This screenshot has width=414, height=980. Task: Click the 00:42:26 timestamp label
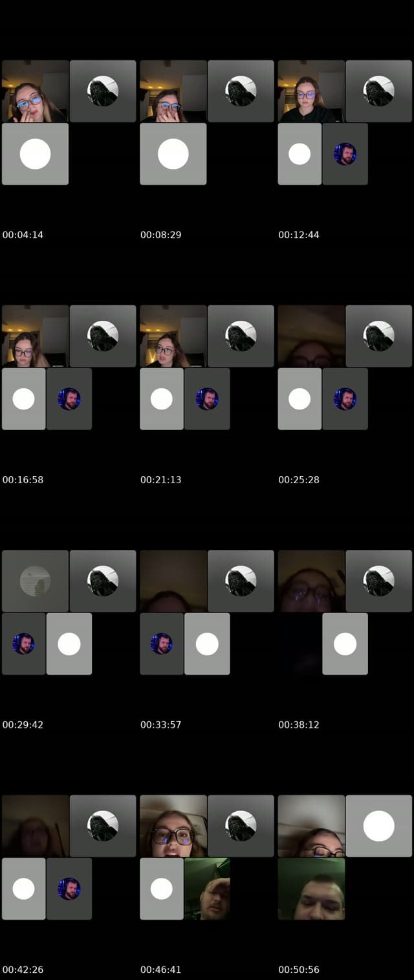pyautogui.click(x=23, y=970)
